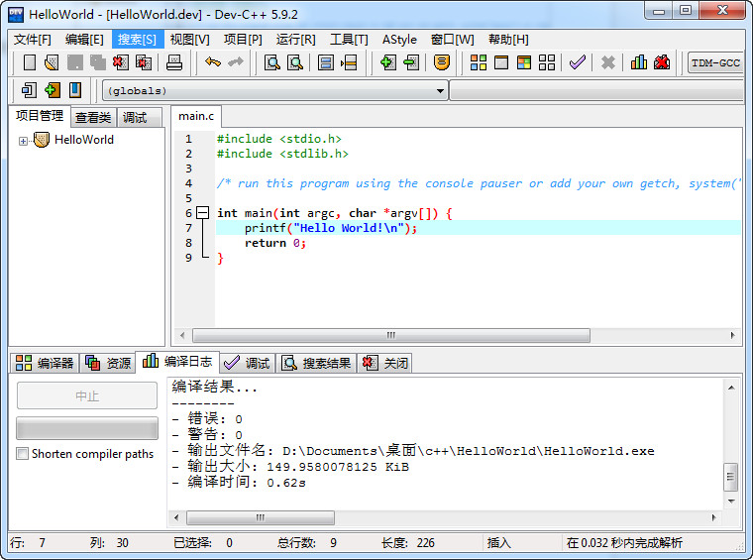Open the 搜索[S] menu
Viewport: 753px width, 560px height.
coord(137,40)
